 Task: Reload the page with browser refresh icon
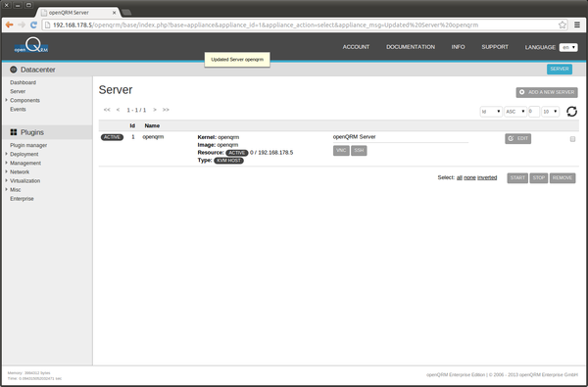point(33,24)
